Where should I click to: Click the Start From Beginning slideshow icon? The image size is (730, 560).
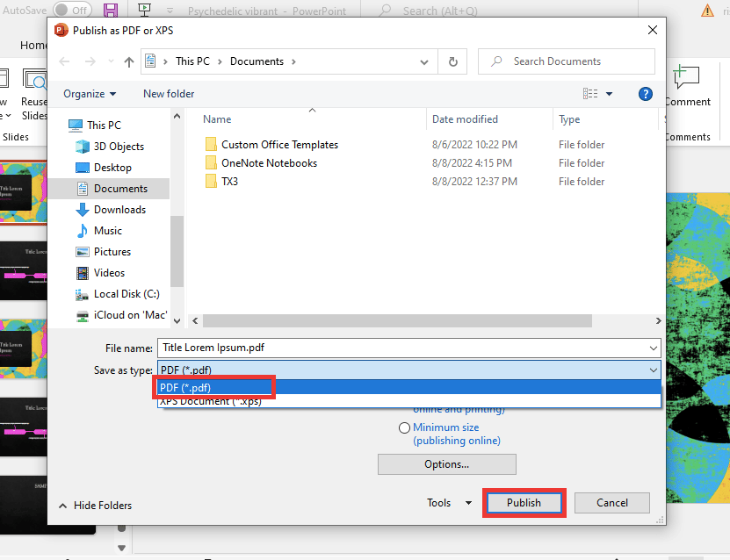pyautogui.click(x=144, y=10)
